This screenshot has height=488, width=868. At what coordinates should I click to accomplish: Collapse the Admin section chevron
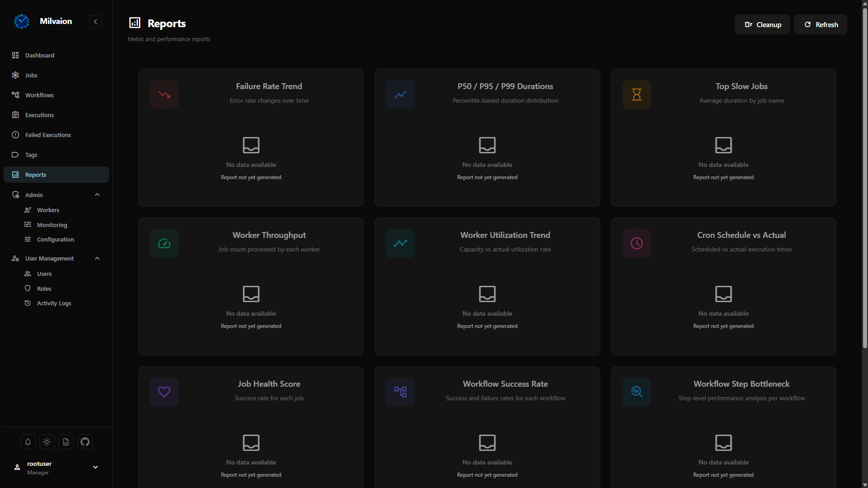coord(97,195)
